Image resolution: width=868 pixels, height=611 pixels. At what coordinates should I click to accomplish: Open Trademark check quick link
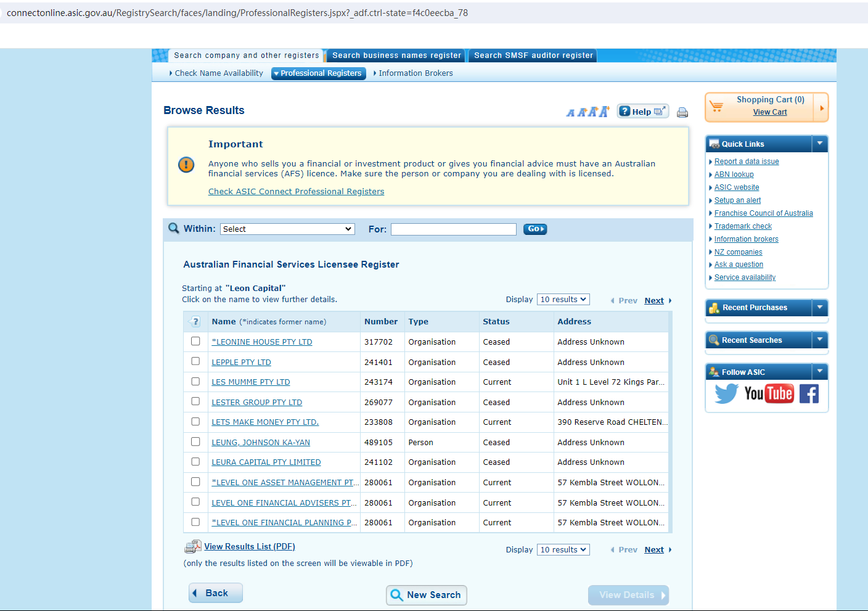(743, 226)
